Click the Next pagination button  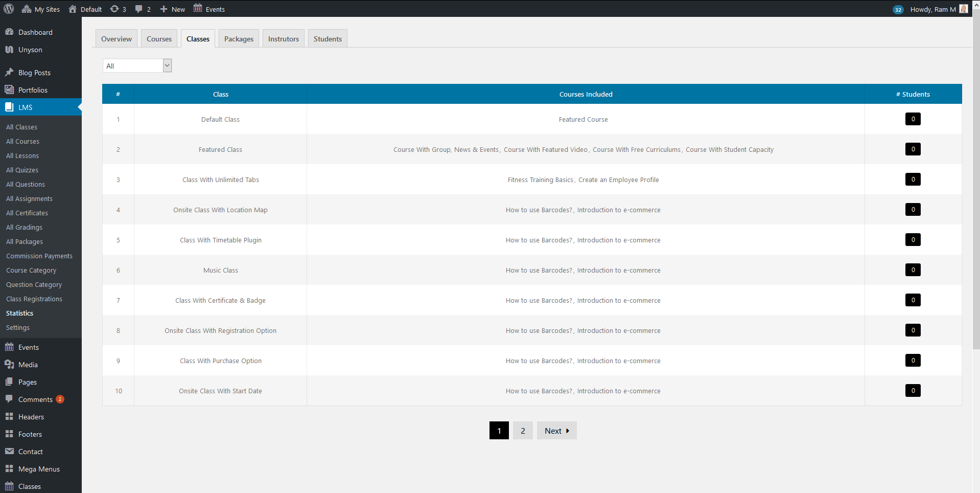pos(556,431)
